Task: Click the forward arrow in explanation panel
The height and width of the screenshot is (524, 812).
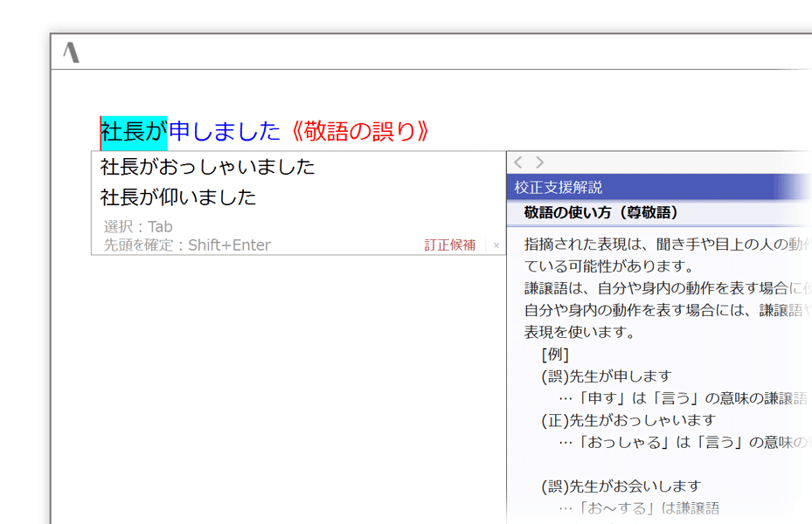Action: coord(539,162)
